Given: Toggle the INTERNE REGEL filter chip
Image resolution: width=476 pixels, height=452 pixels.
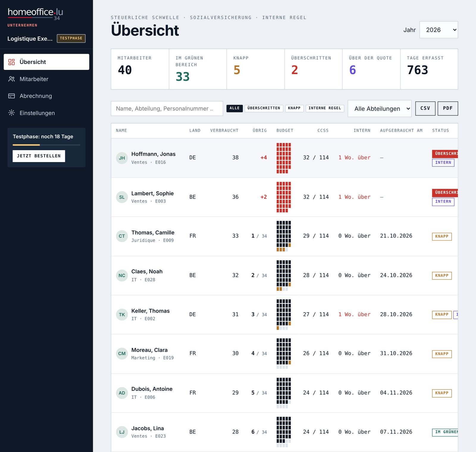Looking at the screenshot, I should click(x=325, y=108).
